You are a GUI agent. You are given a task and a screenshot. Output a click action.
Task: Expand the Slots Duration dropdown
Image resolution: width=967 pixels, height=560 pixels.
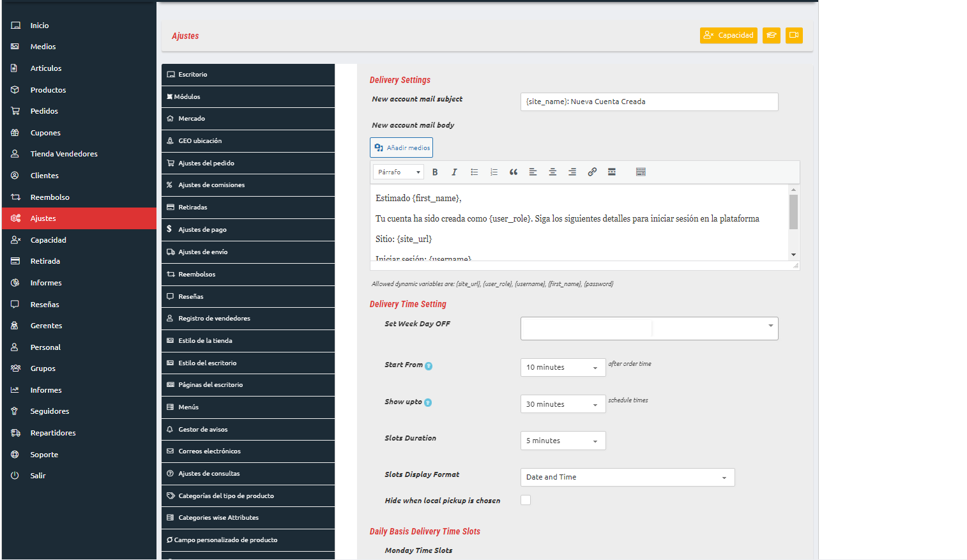[x=563, y=441]
